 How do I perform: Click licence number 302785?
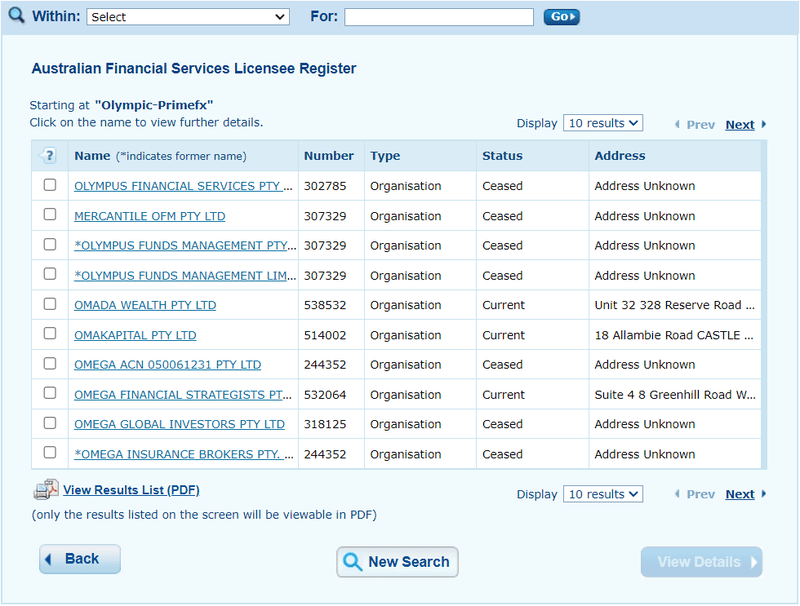(325, 186)
